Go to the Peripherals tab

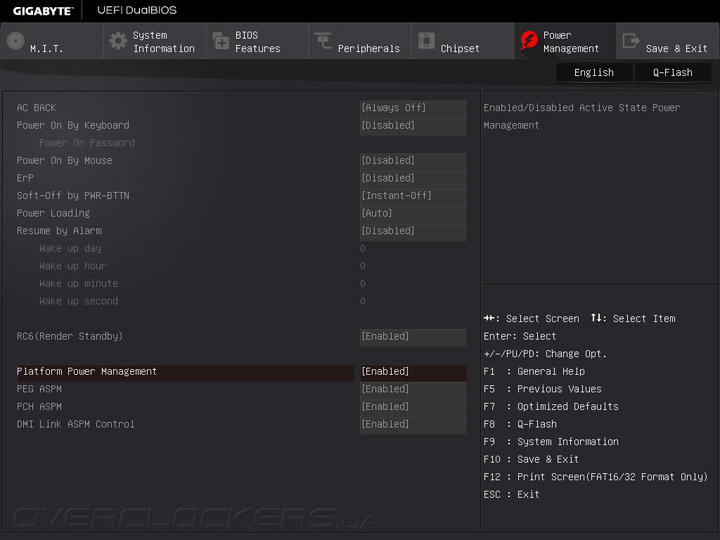point(360,41)
